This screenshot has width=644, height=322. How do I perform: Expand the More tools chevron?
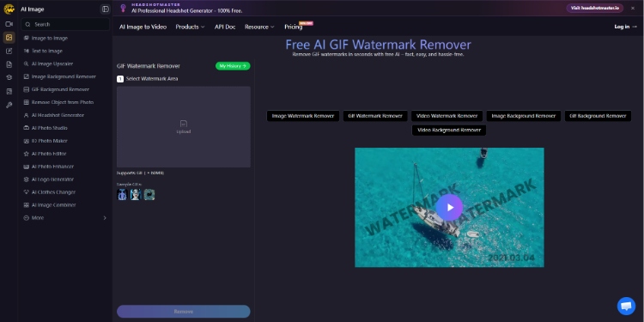click(x=104, y=218)
